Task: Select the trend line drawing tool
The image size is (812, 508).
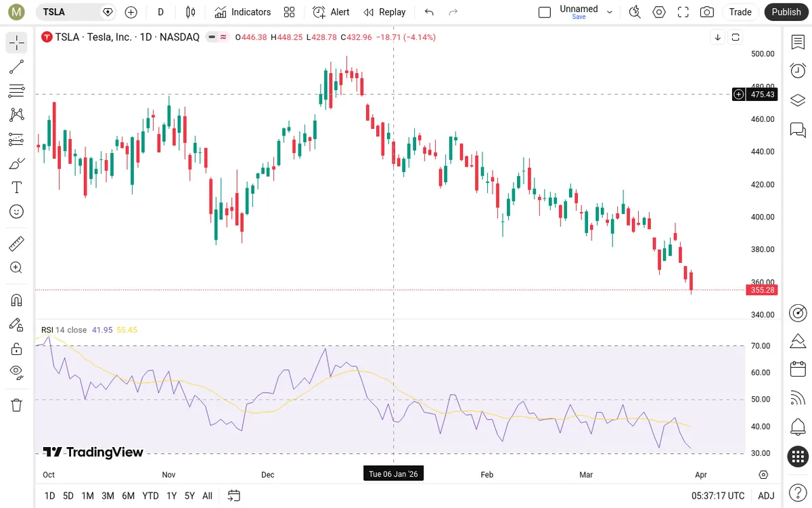Action: (17, 67)
